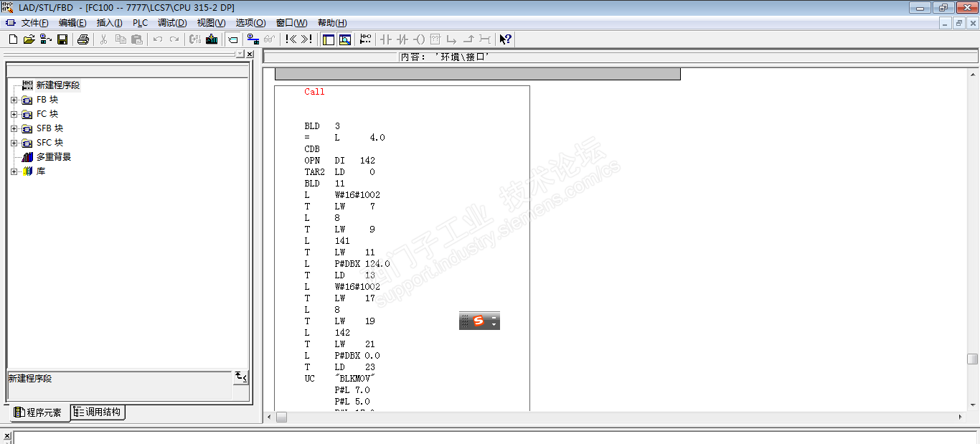Image resolution: width=980 pixels, height=444 pixels.
Task: Expand the 库 tree node
Action: tap(14, 171)
